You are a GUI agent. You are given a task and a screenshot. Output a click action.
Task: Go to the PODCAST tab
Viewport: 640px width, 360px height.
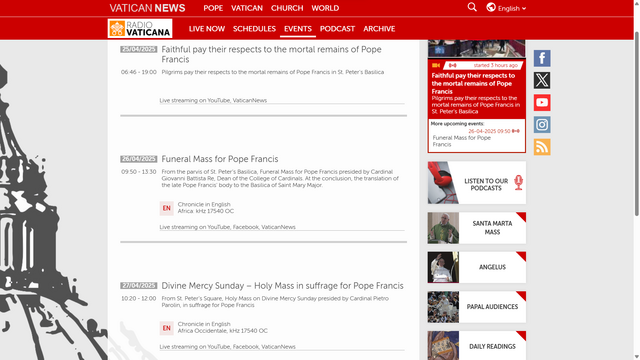[x=337, y=29]
